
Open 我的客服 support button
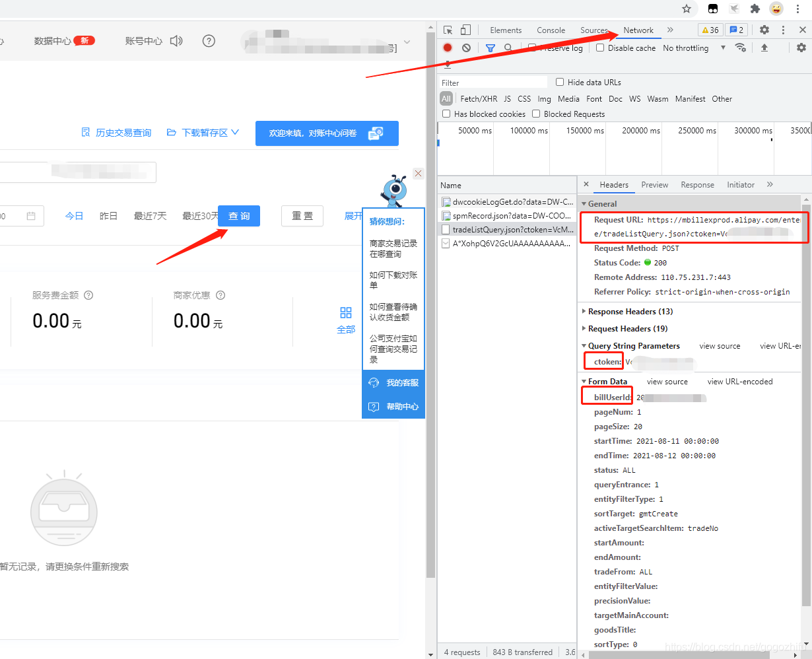click(x=393, y=382)
